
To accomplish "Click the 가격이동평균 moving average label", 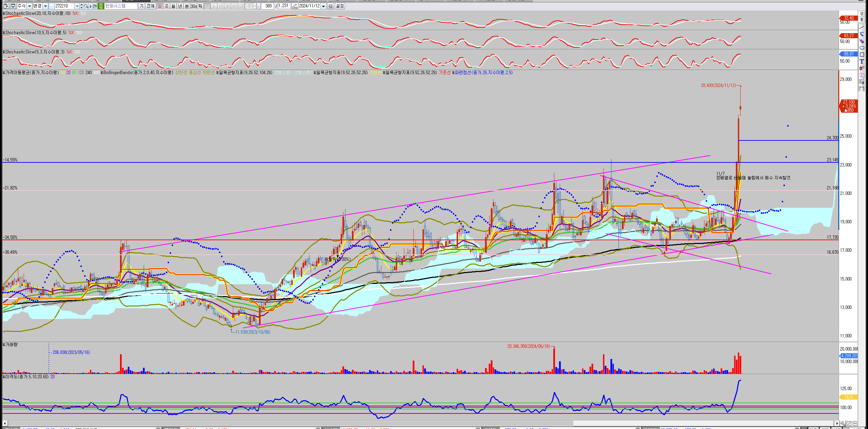I will (x=31, y=72).
